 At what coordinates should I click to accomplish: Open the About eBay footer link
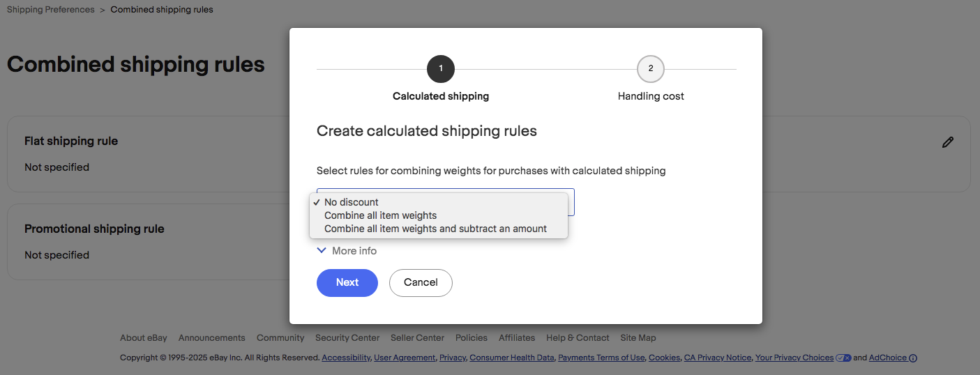tap(144, 338)
